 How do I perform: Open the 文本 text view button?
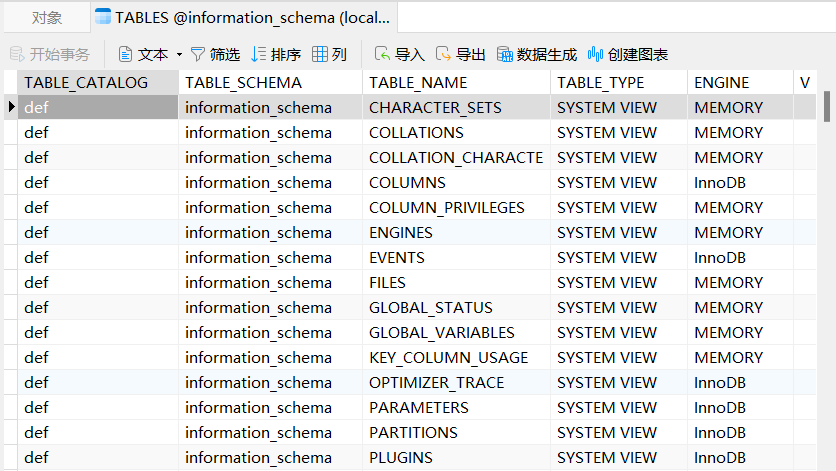[x=143, y=54]
